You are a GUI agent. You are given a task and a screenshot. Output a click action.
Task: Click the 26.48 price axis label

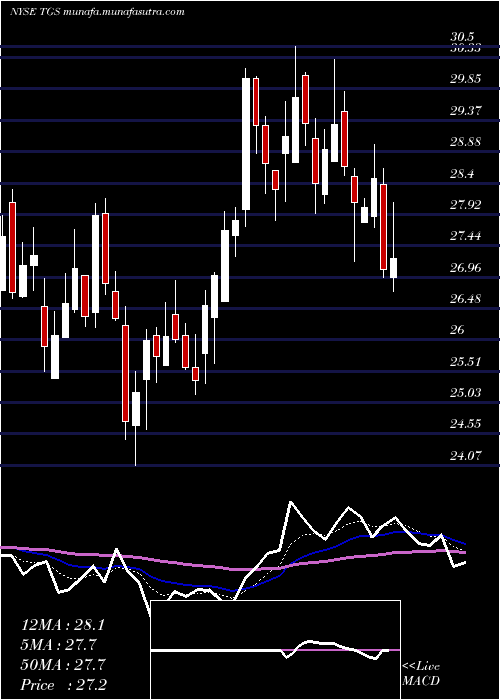coord(466,299)
